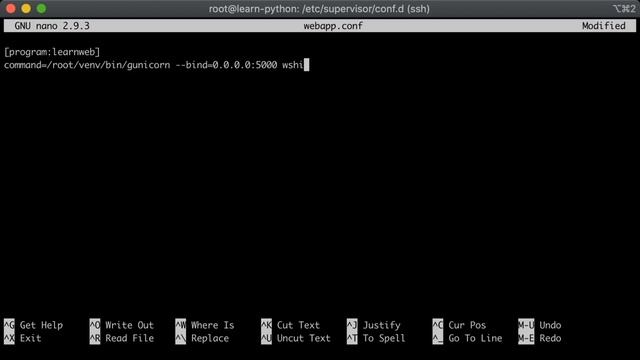The width and height of the screenshot is (640, 360).
Task: Click the '^T' shortcut key label
Action: coord(352,338)
